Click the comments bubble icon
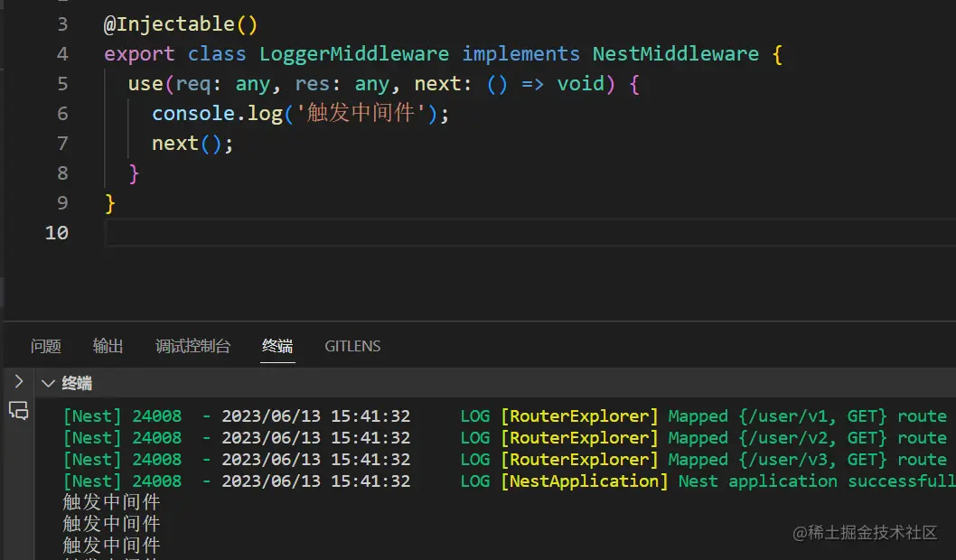This screenshot has height=560, width=956. 18,411
